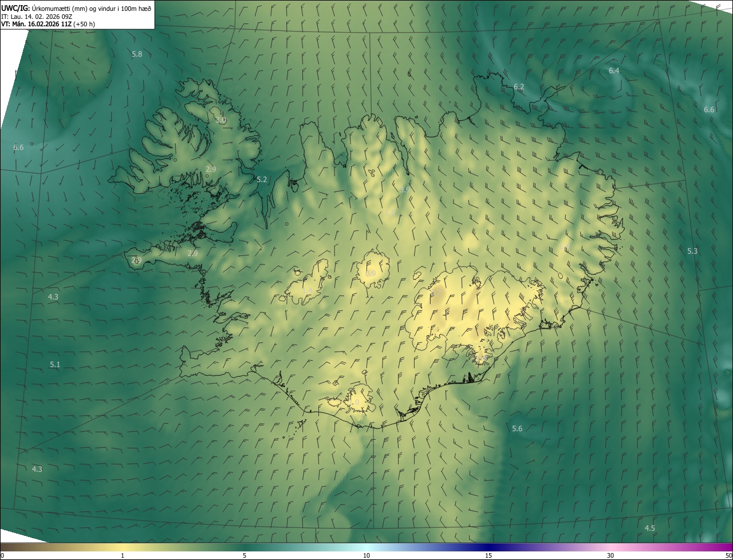Click the 6.2 value label on the map
Viewport: 733px width, 560px height.
click(519, 86)
